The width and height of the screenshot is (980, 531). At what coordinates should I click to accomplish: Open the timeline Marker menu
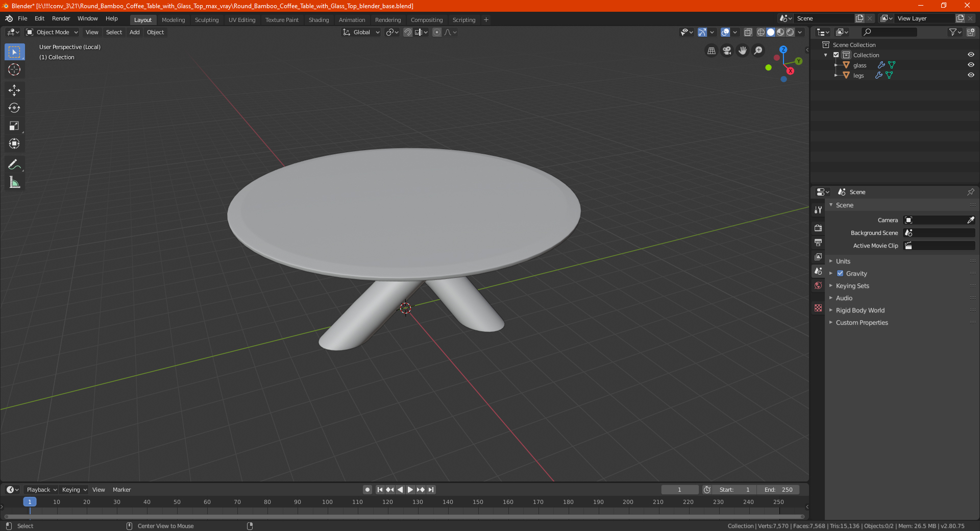pos(121,490)
